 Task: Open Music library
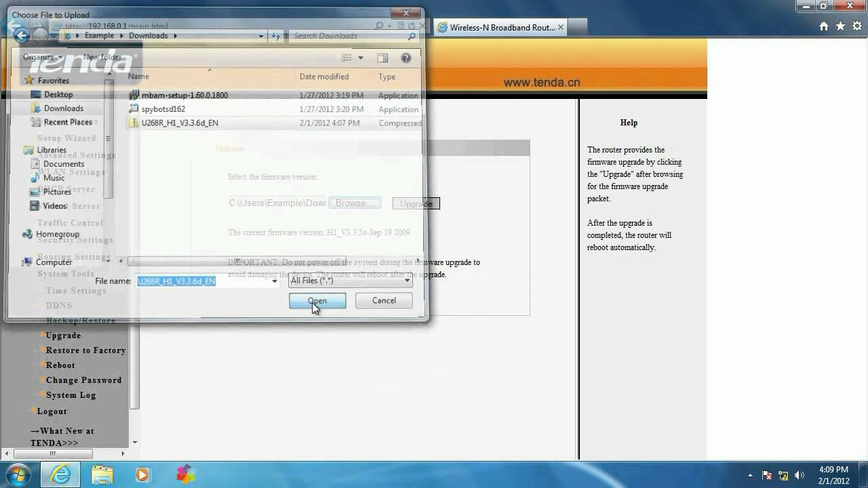tap(54, 178)
